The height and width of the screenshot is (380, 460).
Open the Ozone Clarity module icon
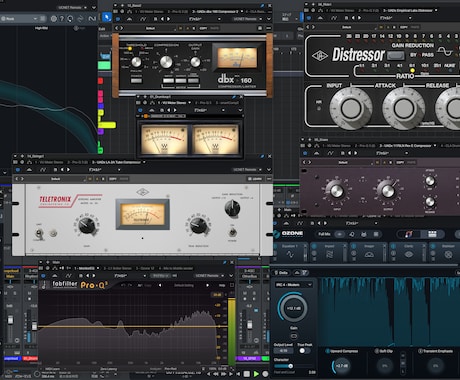[409, 255]
